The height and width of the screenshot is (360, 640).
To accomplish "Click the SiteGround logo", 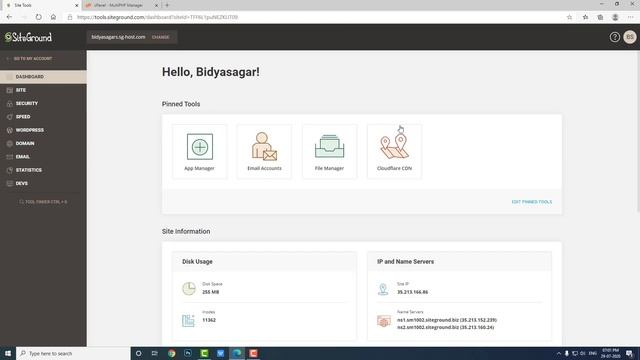I will 28,37.
